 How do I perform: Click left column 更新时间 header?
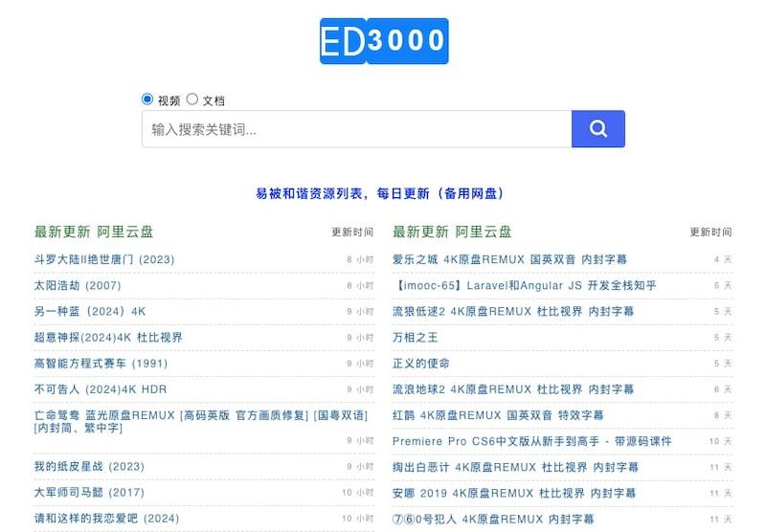[352, 233]
